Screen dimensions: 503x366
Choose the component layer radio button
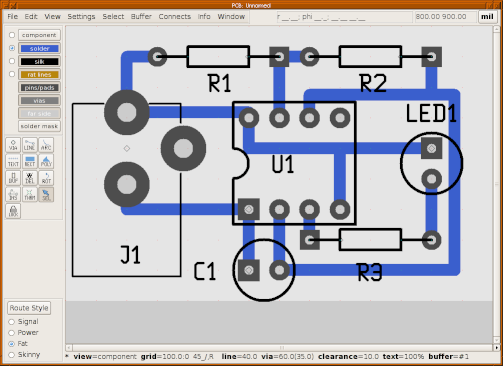tap(12, 35)
